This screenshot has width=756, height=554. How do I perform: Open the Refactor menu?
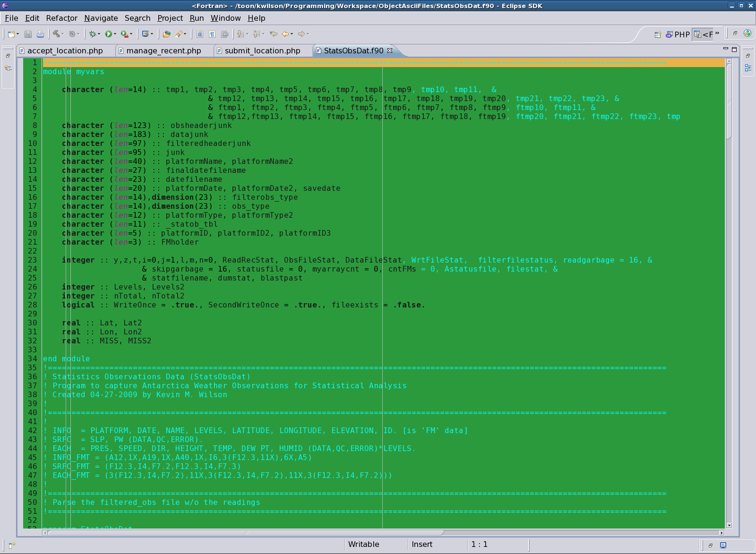pos(61,18)
